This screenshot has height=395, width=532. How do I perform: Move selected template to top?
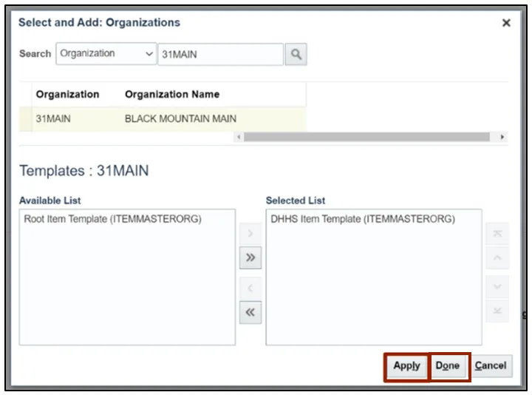(497, 233)
